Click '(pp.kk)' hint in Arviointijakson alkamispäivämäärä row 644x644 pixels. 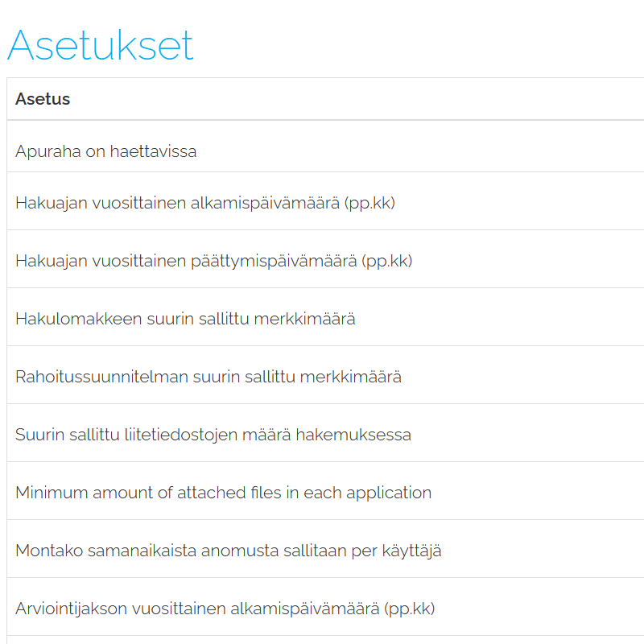click(409, 609)
